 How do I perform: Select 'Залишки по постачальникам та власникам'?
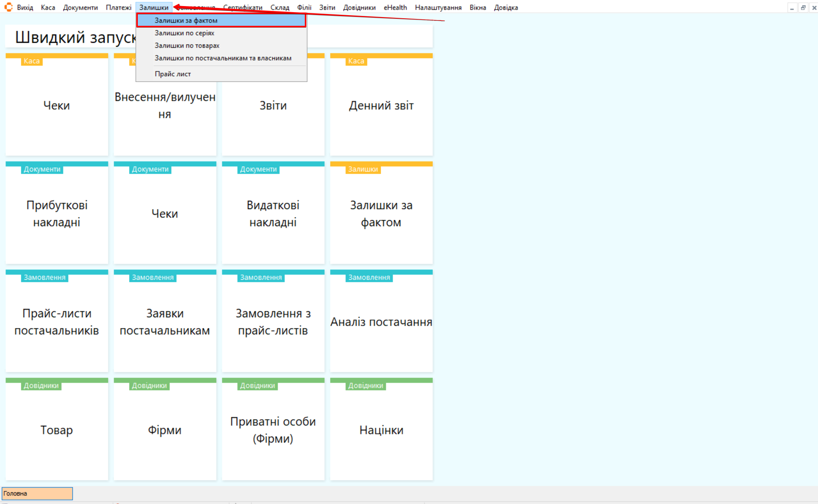223,58
